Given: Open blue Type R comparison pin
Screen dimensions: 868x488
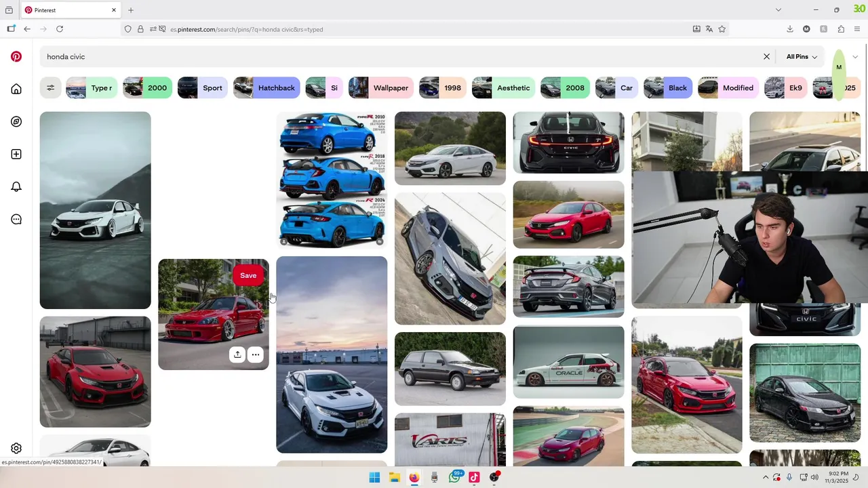Looking at the screenshot, I should (x=332, y=180).
